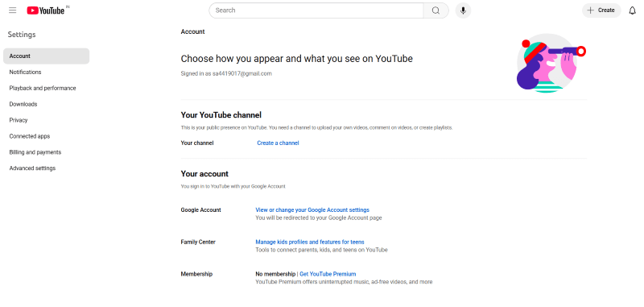Open the hamburger guide menu

(x=13, y=10)
